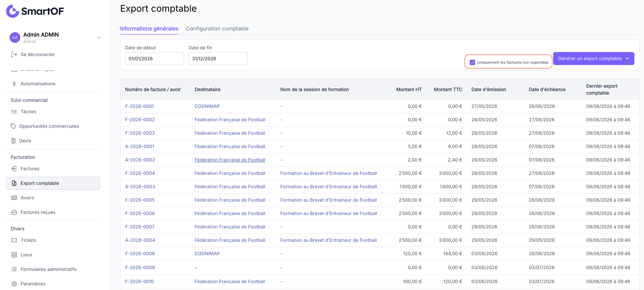Open credit note A-2026-0002 link
Viewport: 644px width, 290px height.
point(140,160)
